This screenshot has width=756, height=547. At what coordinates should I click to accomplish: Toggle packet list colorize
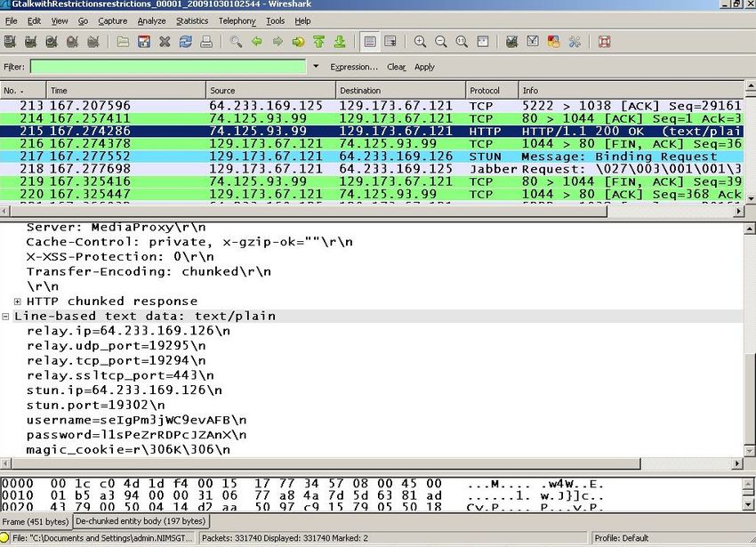pyautogui.click(x=370, y=42)
